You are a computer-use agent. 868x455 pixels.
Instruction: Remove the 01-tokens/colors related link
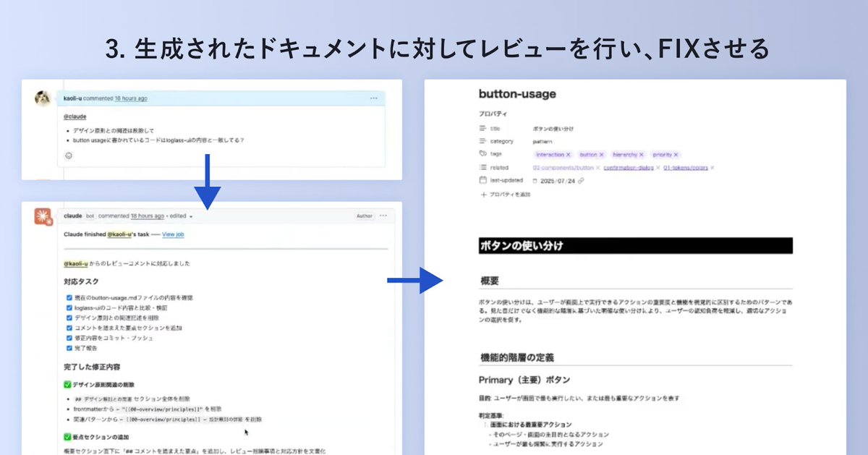(x=712, y=168)
